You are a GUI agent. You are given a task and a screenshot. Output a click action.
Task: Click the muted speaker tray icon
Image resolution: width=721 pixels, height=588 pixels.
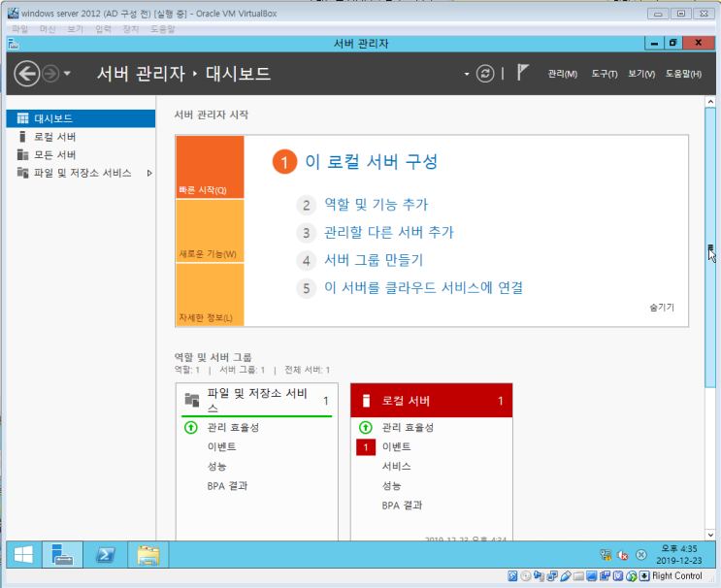(623, 555)
